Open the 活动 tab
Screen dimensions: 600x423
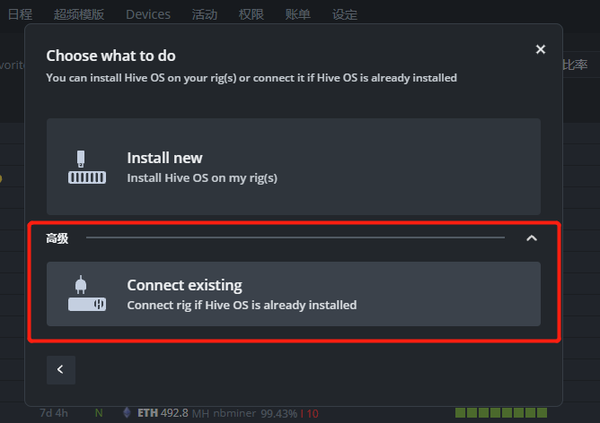tap(204, 15)
